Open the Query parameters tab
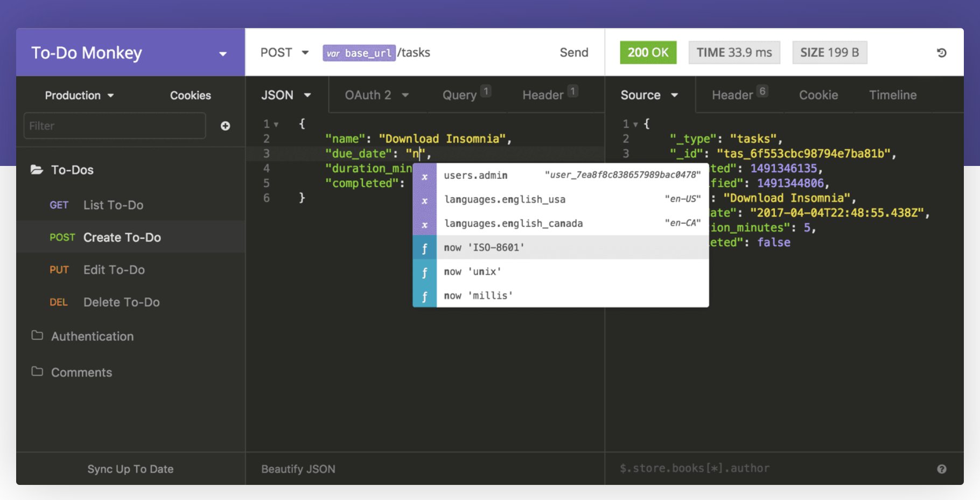This screenshot has width=980, height=500. click(x=461, y=95)
